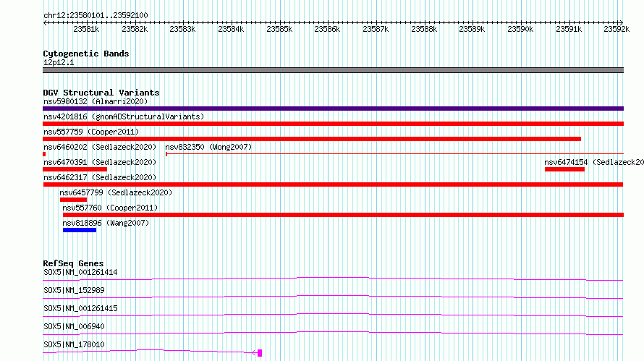Click the 23581k ruler tick label

(86, 29)
